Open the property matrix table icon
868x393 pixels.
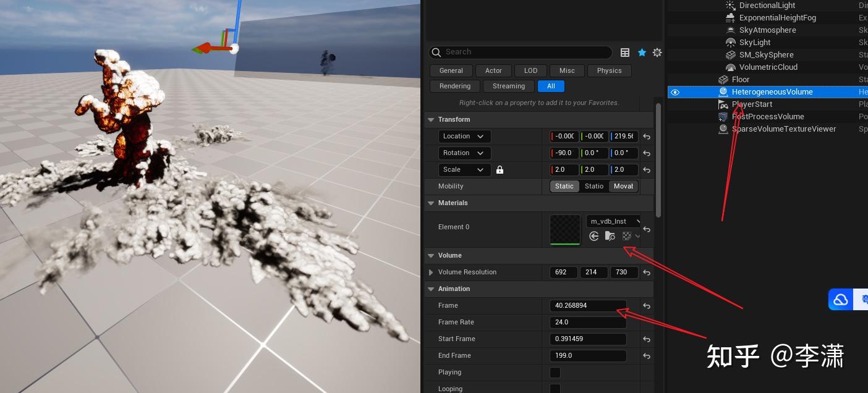pos(625,53)
